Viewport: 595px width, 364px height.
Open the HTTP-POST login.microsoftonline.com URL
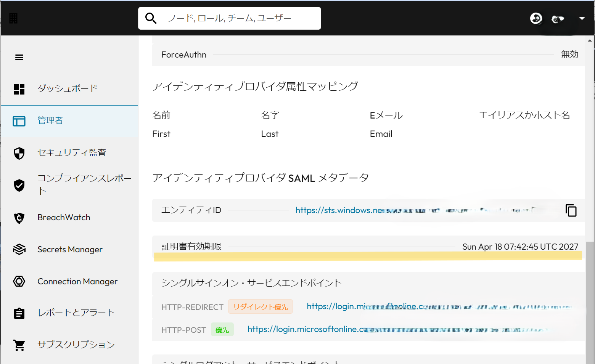coord(398,329)
